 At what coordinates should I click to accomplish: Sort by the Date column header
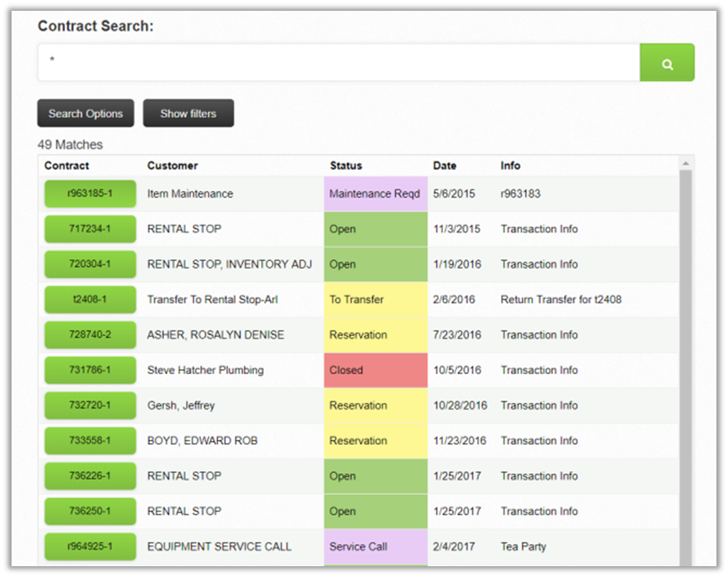pyautogui.click(x=444, y=166)
